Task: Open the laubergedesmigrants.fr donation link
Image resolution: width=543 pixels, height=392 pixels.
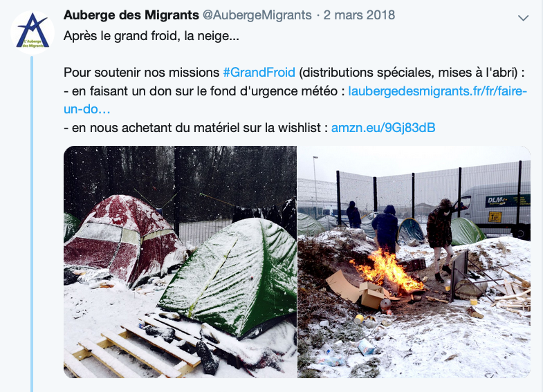Action: (437, 91)
